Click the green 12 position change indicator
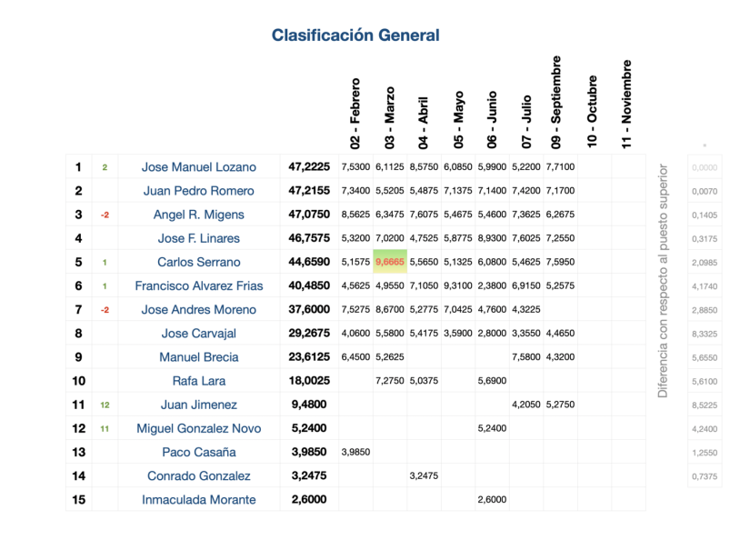Screen dimensions: 750x560 pos(105,405)
